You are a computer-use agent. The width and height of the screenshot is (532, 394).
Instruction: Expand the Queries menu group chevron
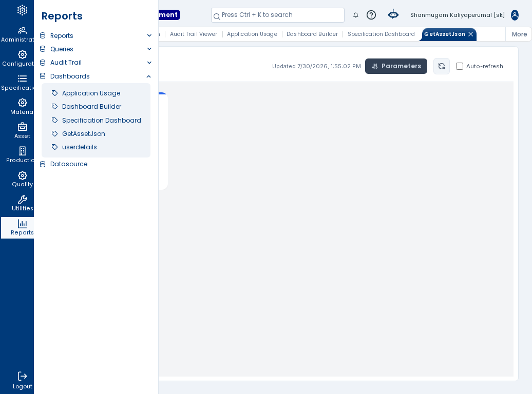pyautogui.click(x=149, y=49)
